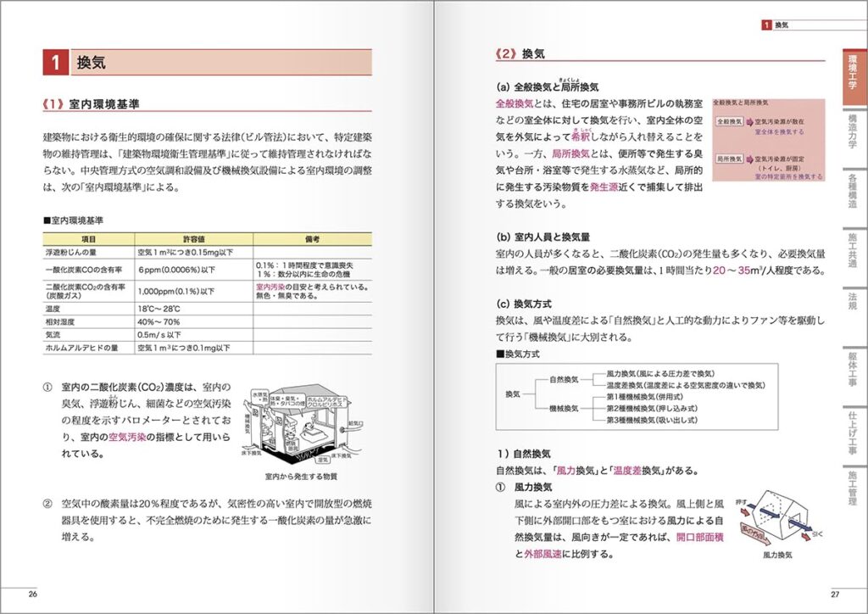This screenshot has height=614, width=868.
Task: Click the 自然換気 node in the diagram
Action: [x=564, y=380]
